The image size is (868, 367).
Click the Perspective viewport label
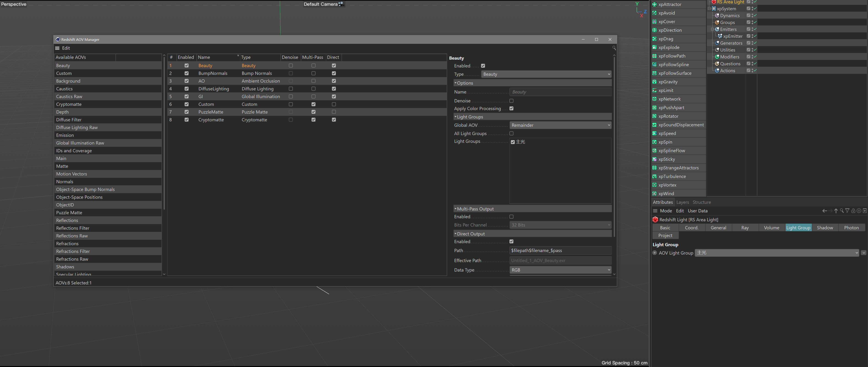14,4
